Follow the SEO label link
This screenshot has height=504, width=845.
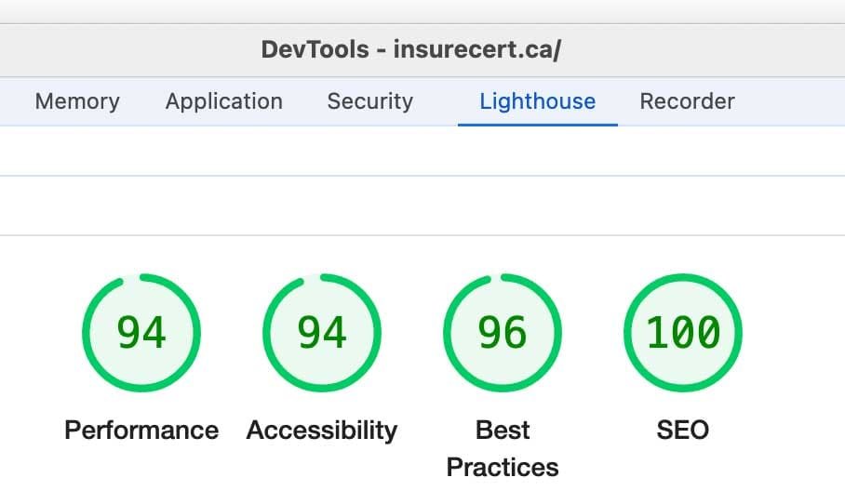coord(683,430)
